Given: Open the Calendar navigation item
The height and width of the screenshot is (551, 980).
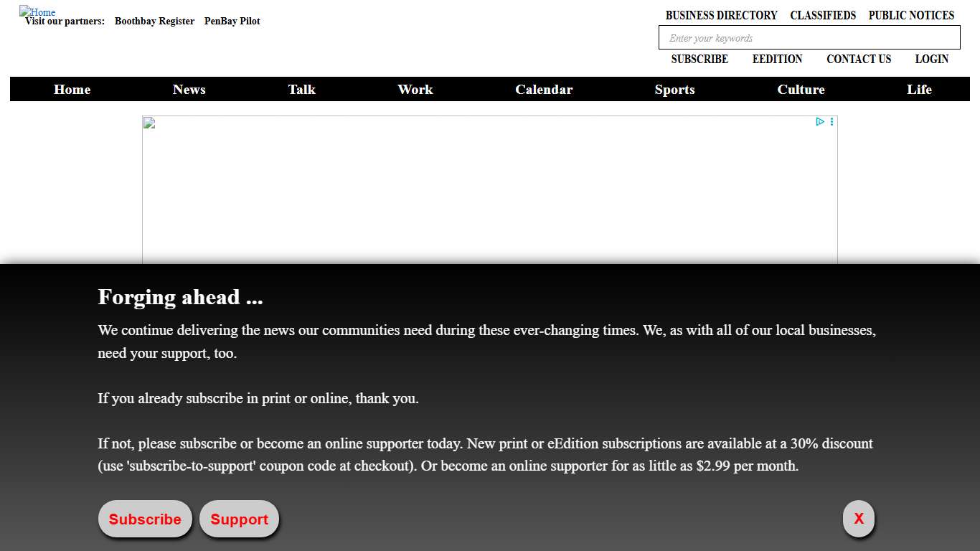Looking at the screenshot, I should (x=544, y=90).
